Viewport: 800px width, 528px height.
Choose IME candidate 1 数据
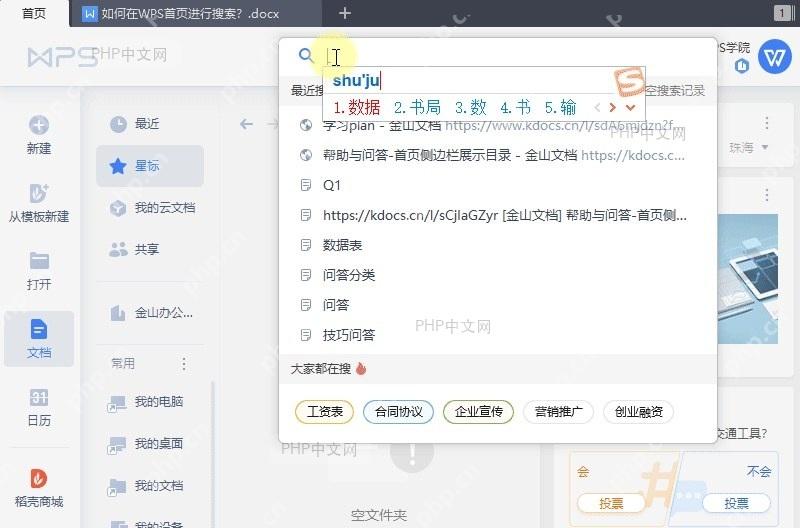coord(357,108)
